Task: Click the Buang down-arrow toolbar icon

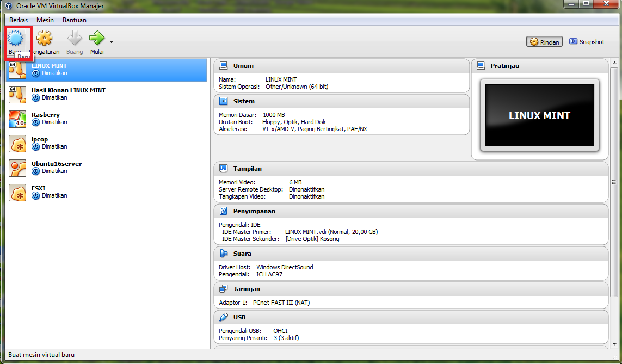Action: point(75,38)
